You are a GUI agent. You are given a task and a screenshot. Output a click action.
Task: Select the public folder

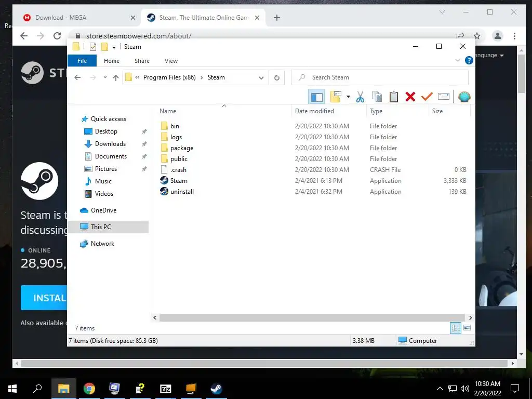point(179,159)
